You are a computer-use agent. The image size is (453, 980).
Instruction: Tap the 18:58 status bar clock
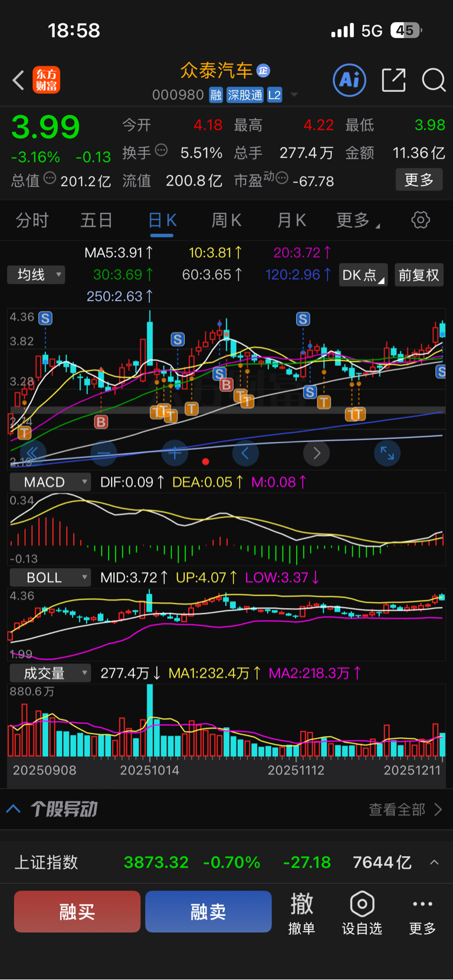coord(74,30)
